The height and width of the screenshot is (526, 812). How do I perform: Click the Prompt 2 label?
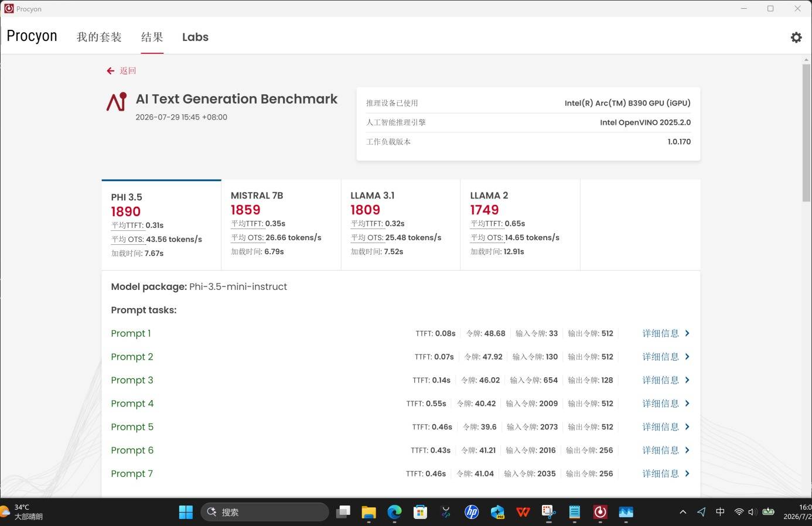point(132,357)
